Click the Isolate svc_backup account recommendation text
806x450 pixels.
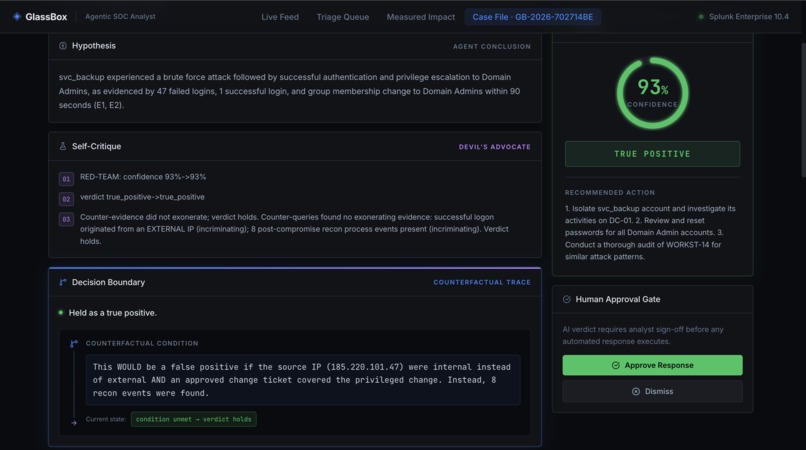click(650, 232)
